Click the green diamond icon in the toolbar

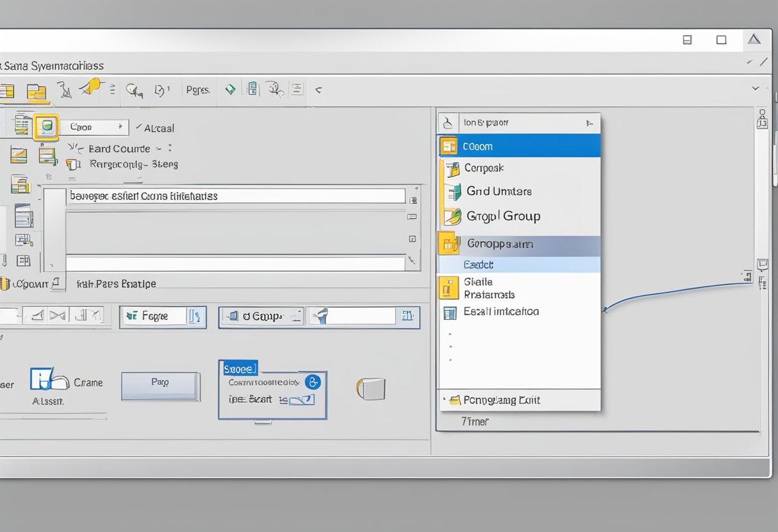(230, 90)
